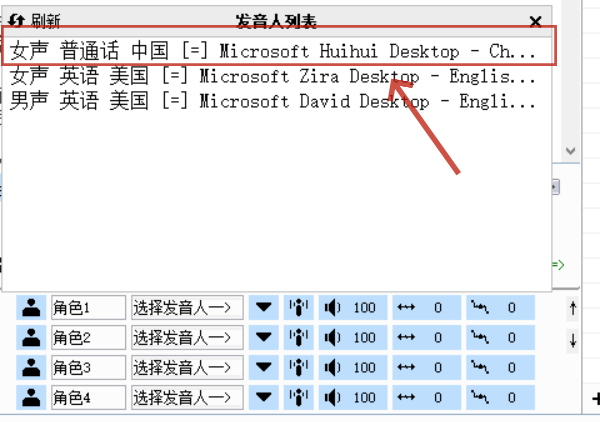Click speed arrows icon for 角色1
The height and width of the screenshot is (422, 600).
point(406,307)
